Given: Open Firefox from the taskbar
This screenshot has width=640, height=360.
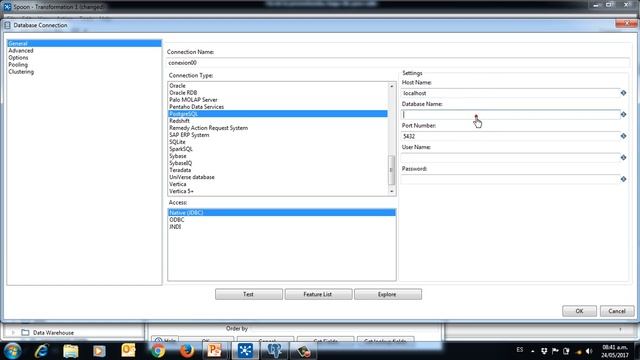Looking at the screenshot, I should [187, 351].
